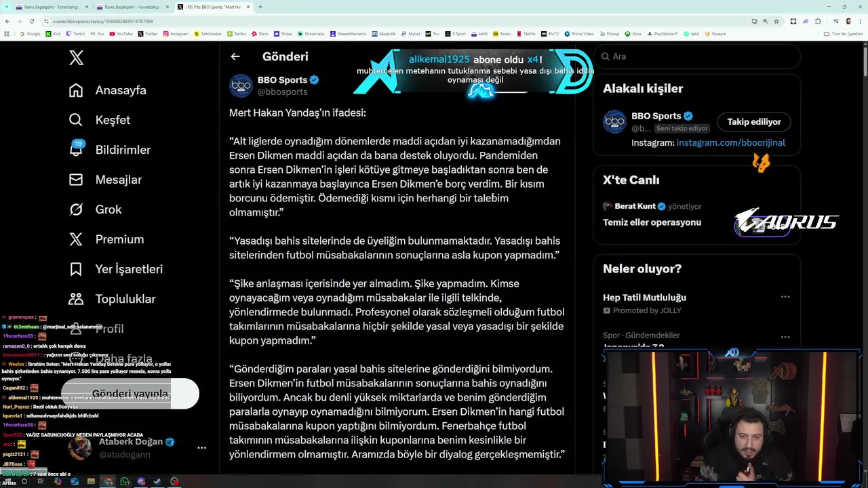Open Chrome in taskbar

click(108, 482)
